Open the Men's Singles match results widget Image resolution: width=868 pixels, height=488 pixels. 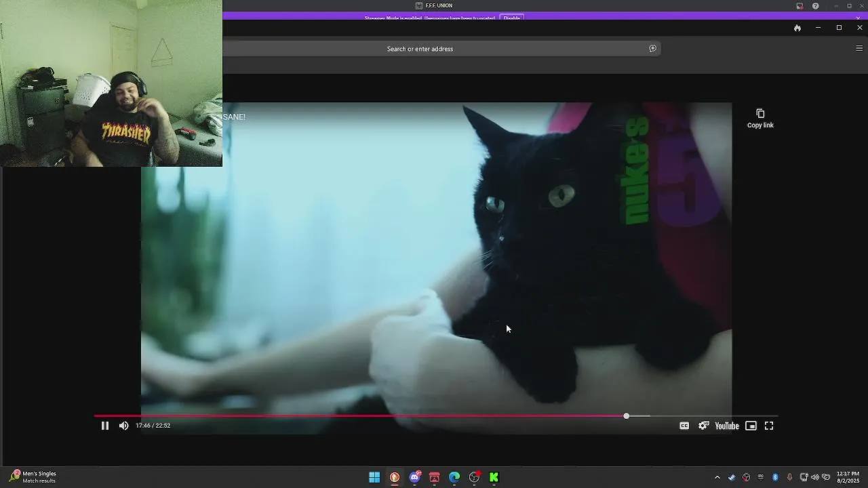click(x=33, y=477)
